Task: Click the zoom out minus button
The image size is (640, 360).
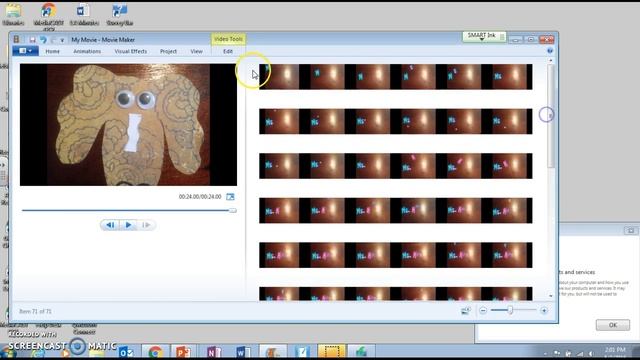Action: tap(483, 311)
